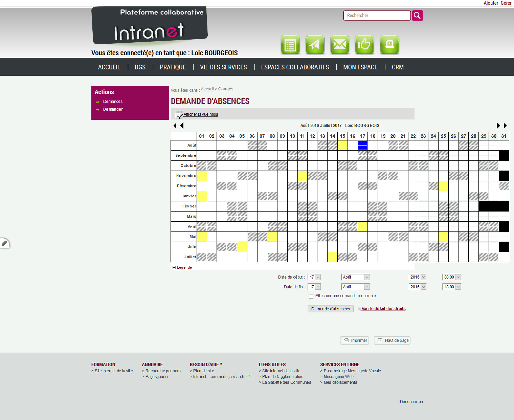Viewport: 514px width, 420px height.
Task: Click the magenta search magnifier button
Action: (417, 16)
